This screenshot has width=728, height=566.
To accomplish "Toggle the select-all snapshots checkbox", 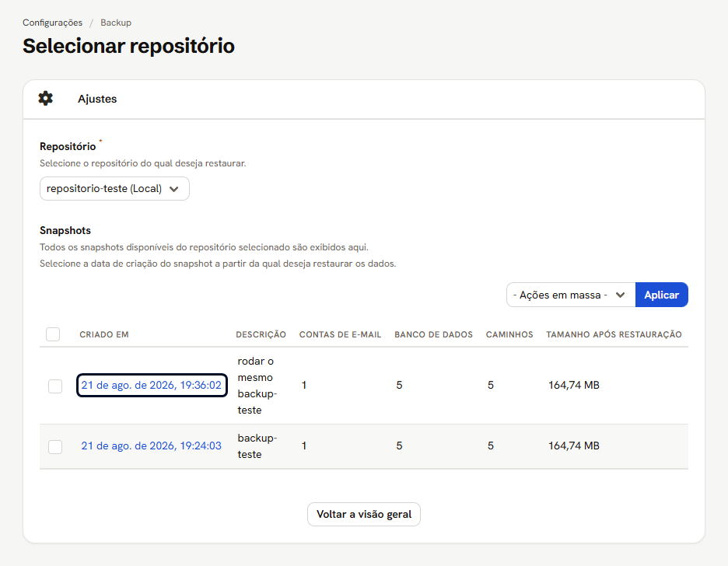I will 53,334.
